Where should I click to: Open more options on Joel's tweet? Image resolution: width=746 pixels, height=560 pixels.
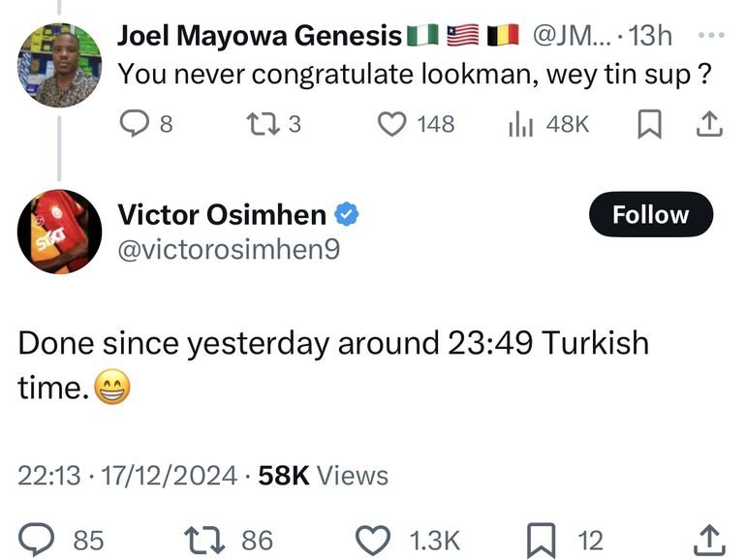[x=711, y=36]
